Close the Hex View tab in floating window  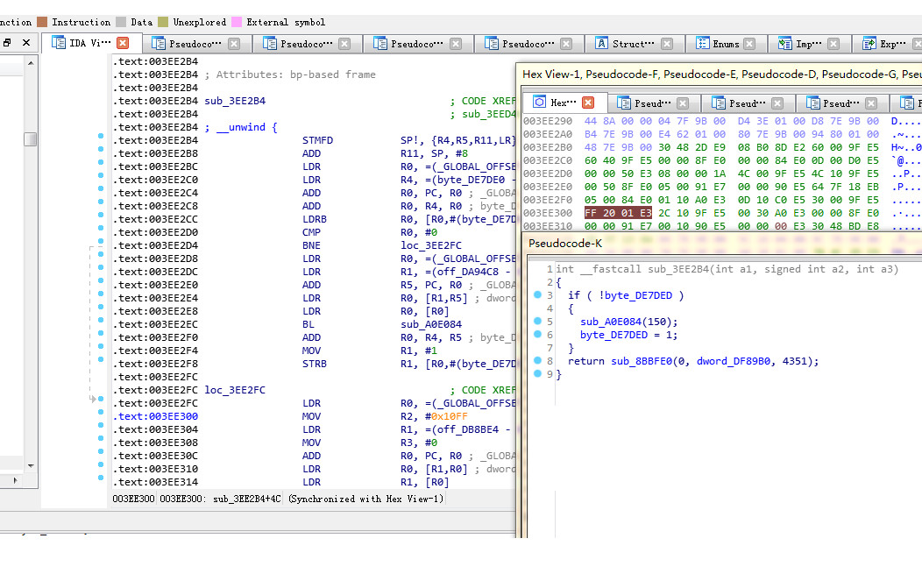point(588,103)
